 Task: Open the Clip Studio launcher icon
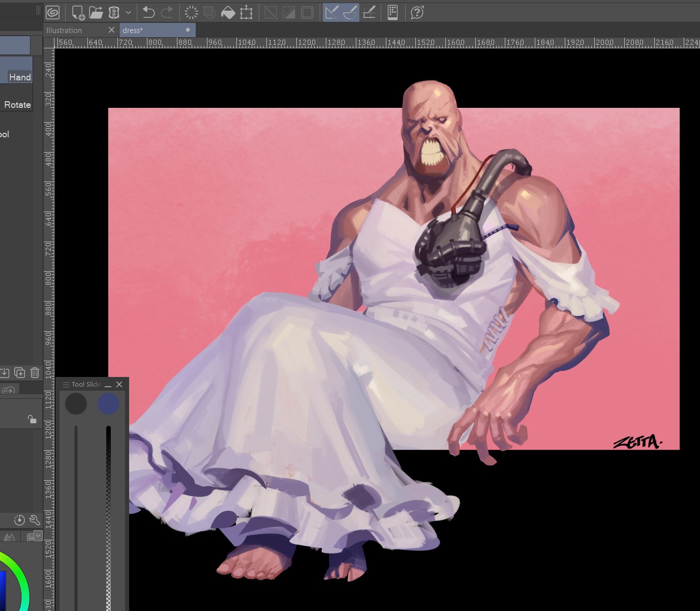pos(52,12)
